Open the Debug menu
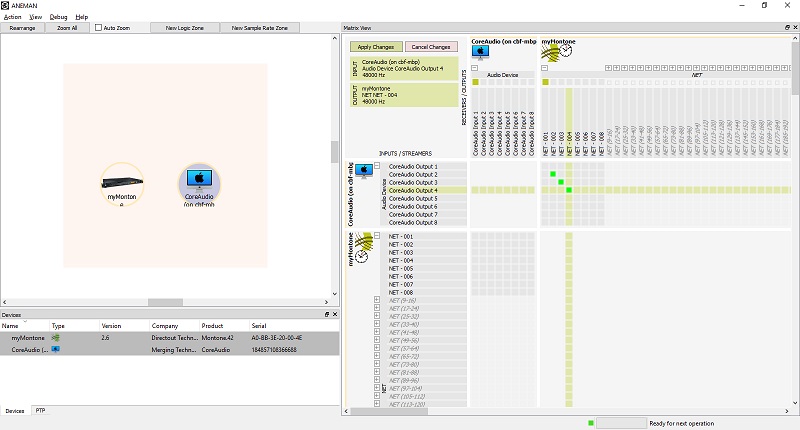The image size is (800, 430). click(58, 17)
